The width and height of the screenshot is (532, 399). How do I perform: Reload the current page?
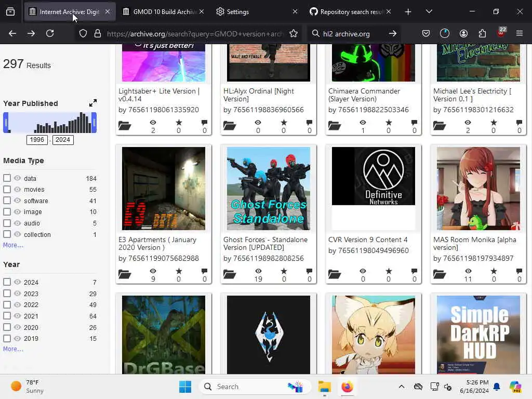click(x=50, y=33)
